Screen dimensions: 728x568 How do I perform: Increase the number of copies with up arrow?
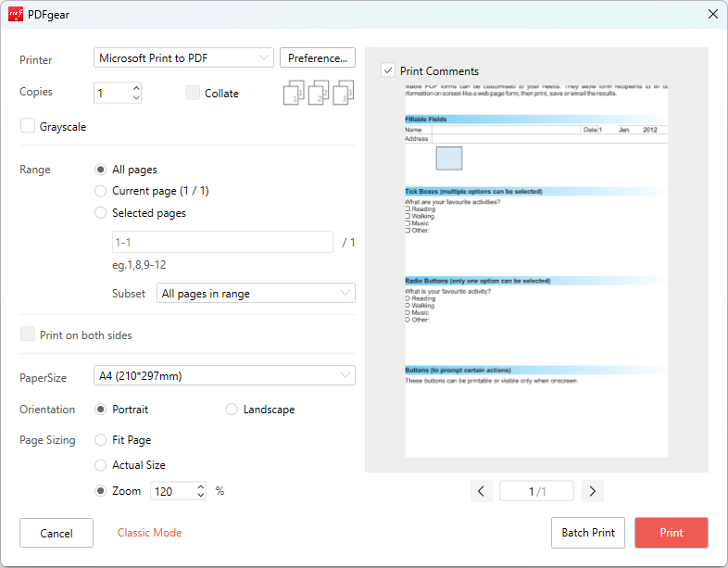pos(136,88)
